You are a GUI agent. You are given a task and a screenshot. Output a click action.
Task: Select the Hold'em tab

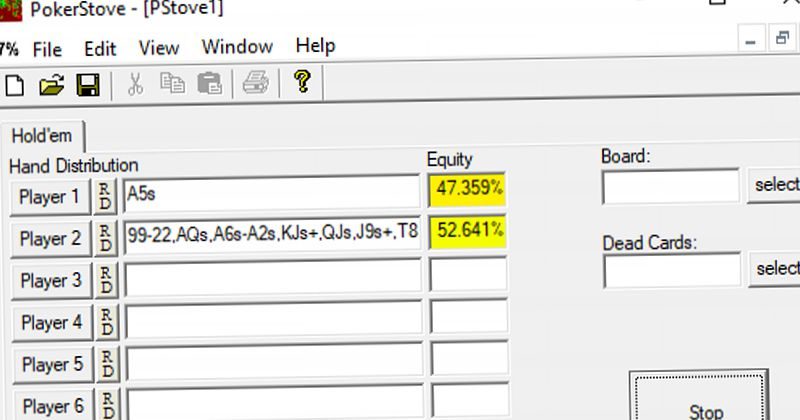click(x=42, y=136)
